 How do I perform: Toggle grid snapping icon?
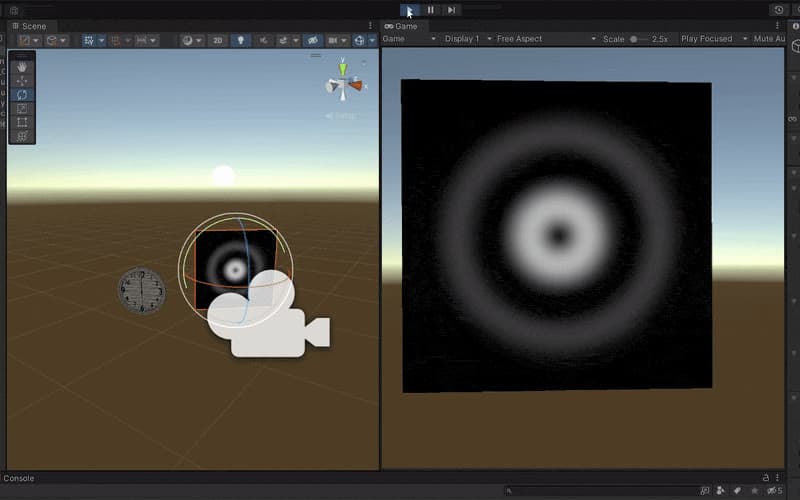pyautogui.click(x=116, y=40)
